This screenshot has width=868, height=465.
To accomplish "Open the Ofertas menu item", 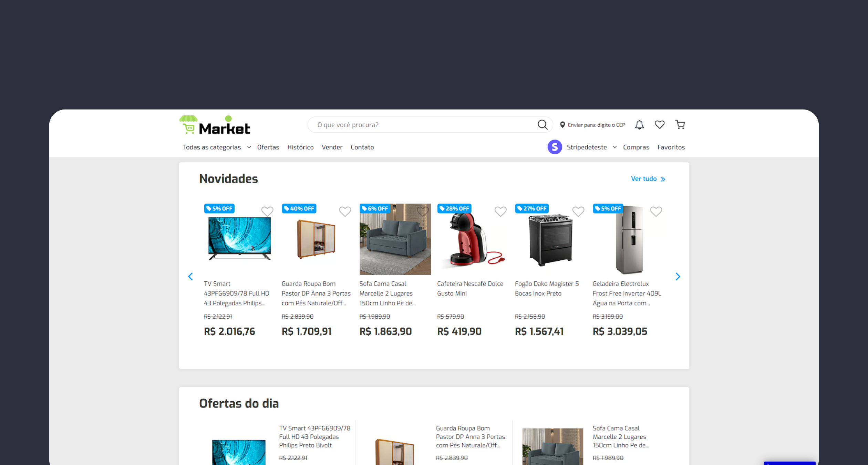I will point(268,147).
